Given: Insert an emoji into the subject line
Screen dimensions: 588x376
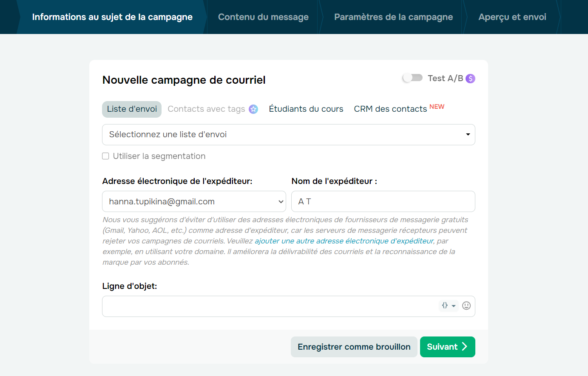Looking at the screenshot, I should 466,305.
